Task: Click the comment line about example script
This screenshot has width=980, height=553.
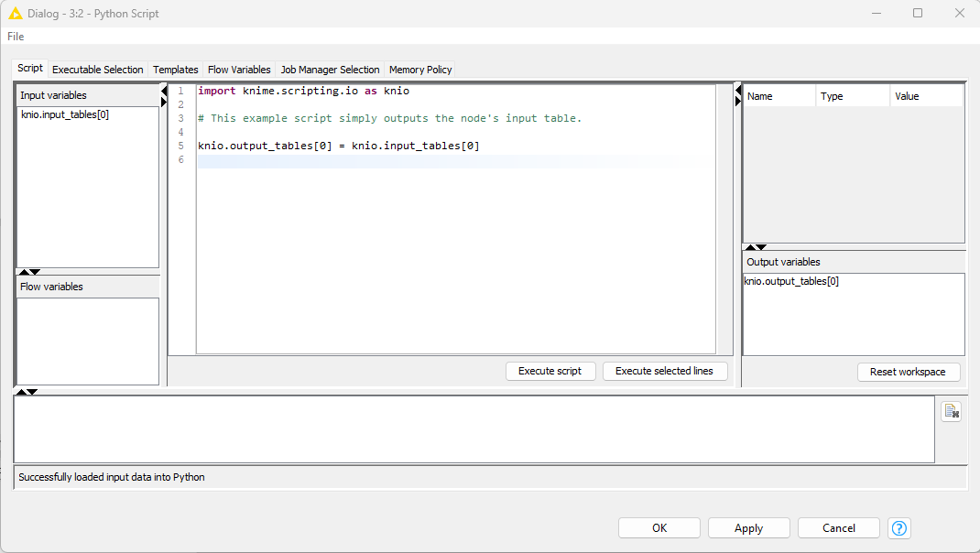Action: point(389,118)
